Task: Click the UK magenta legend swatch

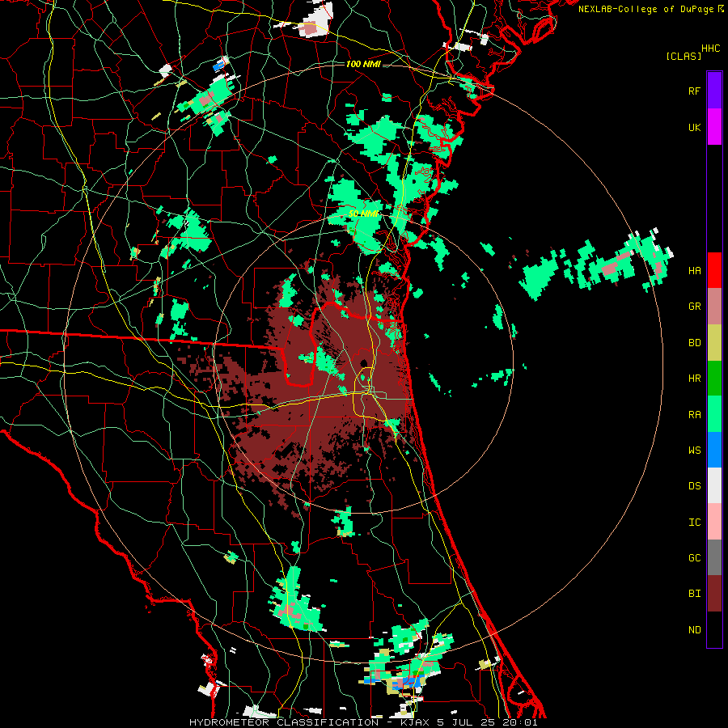Action: (714, 127)
